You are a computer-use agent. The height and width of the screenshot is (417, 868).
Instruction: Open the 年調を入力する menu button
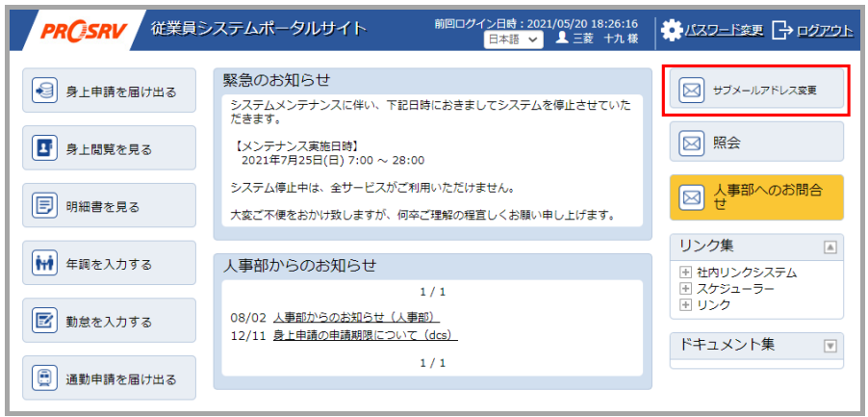tap(109, 263)
